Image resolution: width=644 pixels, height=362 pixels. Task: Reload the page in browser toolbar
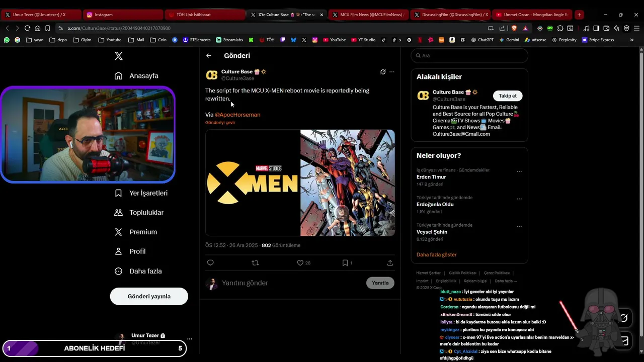click(x=27, y=28)
